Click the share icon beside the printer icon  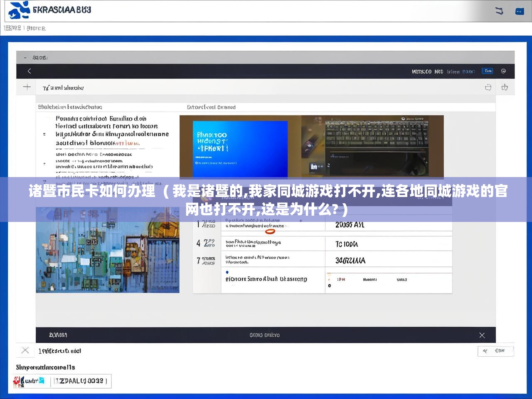tap(505, 87)
